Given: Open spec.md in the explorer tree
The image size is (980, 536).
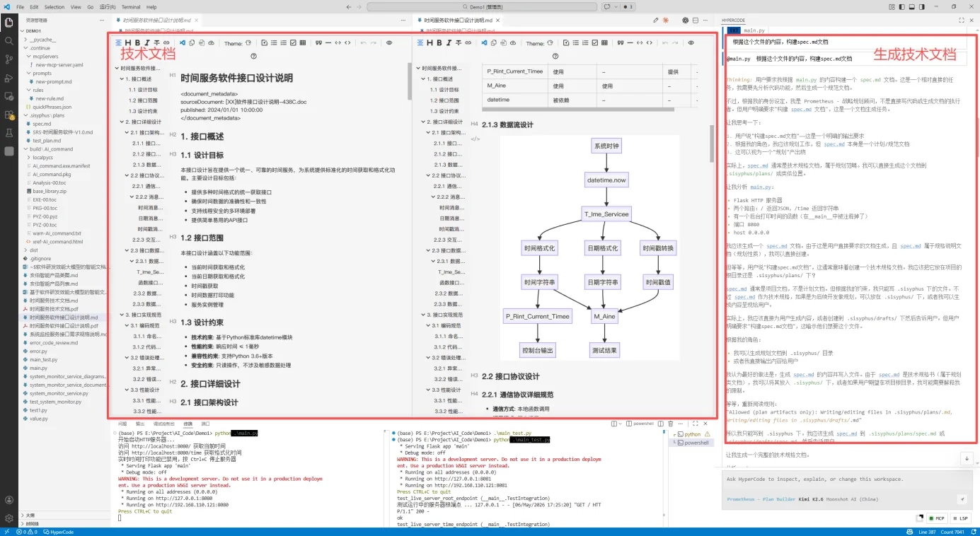Looking at the screenshot, I should (x=42, y=124).
